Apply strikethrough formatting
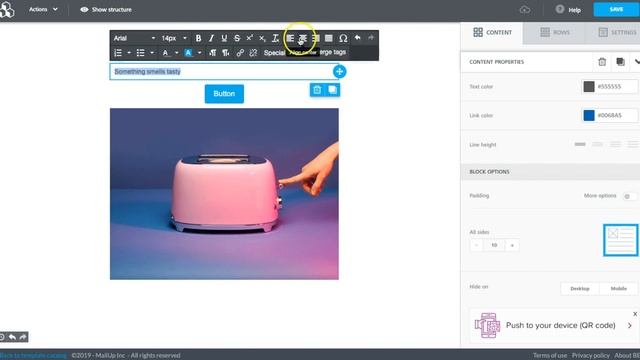Image resolution: width=640 pixels, height=360 pixels. pos(237,38)
